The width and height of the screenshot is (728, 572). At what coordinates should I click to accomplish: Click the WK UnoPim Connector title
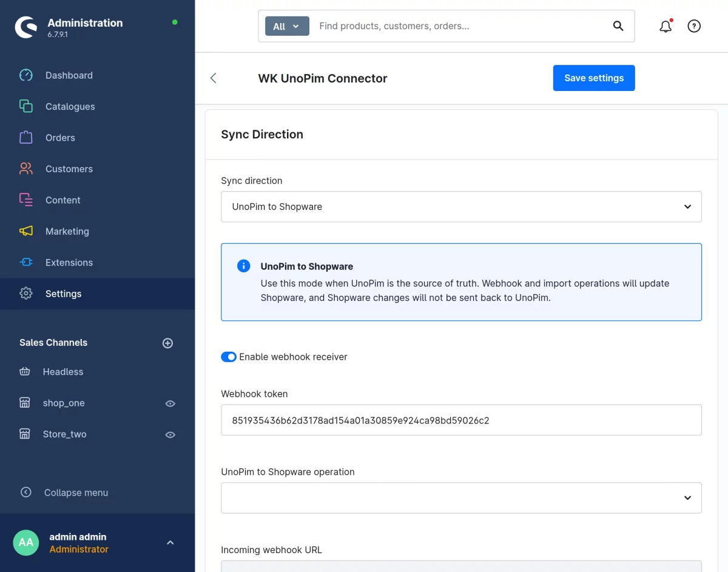click(x=323, y=78)
